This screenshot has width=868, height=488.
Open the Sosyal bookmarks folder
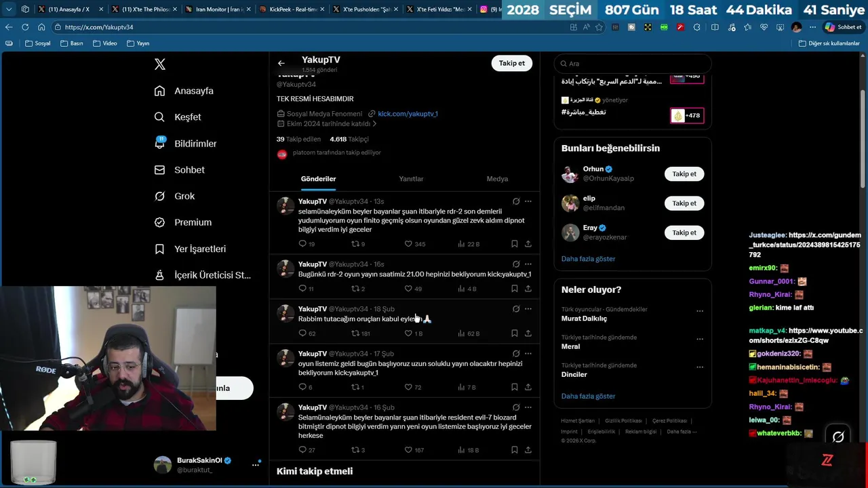coord(38,43)
